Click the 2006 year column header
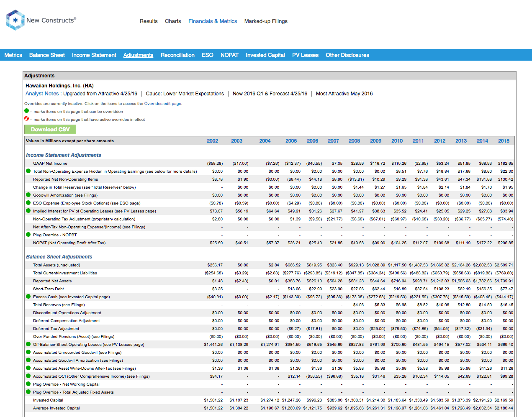Image resolution: width=532 pixels, height=417 pixels. pyautogui.click(x=313, y=141)
